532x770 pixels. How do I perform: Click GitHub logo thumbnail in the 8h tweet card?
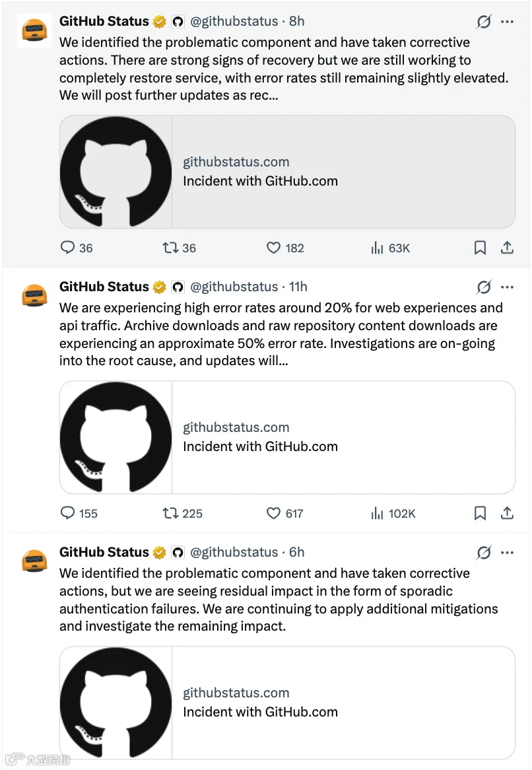point(116,172)
